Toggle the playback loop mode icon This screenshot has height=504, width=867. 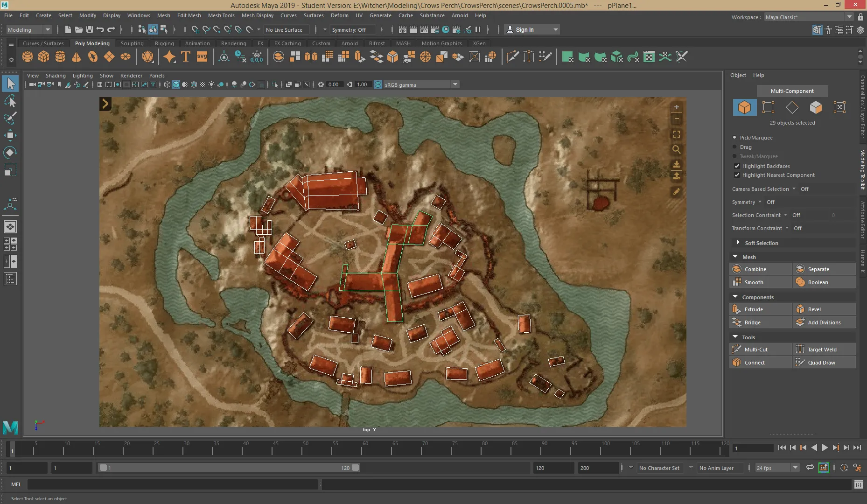pyautogui.click(x=810, y=468)
